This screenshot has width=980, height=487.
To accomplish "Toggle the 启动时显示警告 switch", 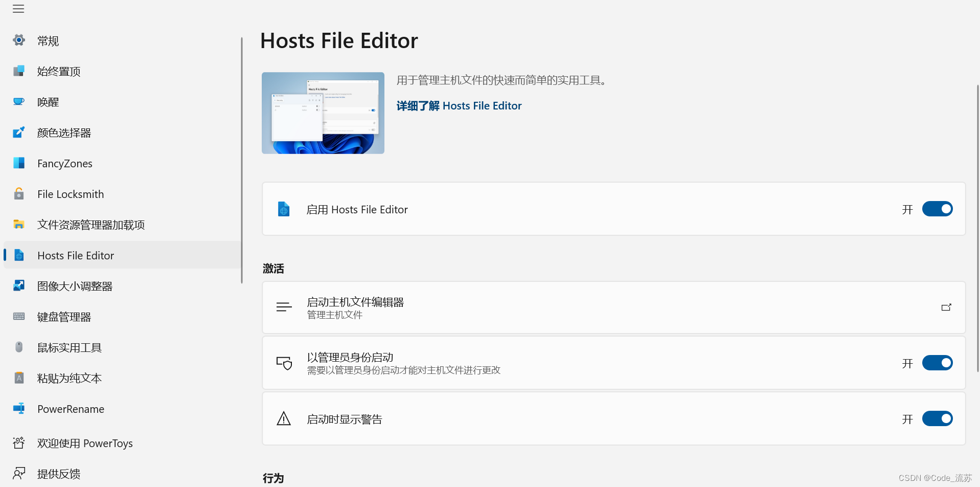I will click(937, 418).
